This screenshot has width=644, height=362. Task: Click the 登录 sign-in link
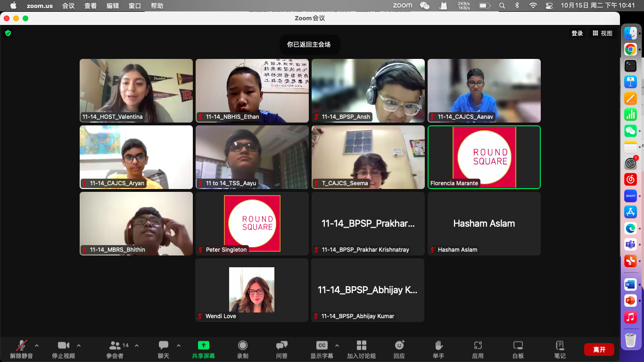577,33
